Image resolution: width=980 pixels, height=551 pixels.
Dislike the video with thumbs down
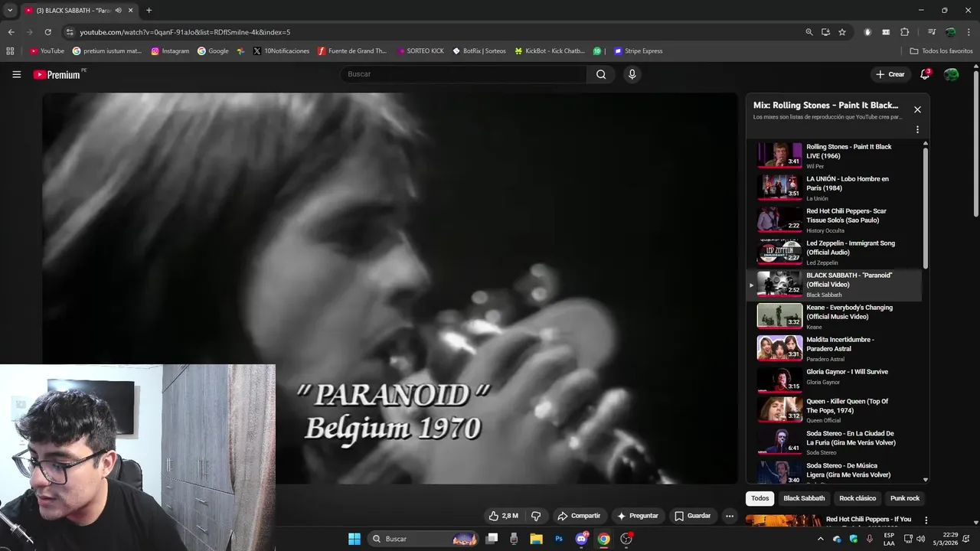click(x=537, y=516)
